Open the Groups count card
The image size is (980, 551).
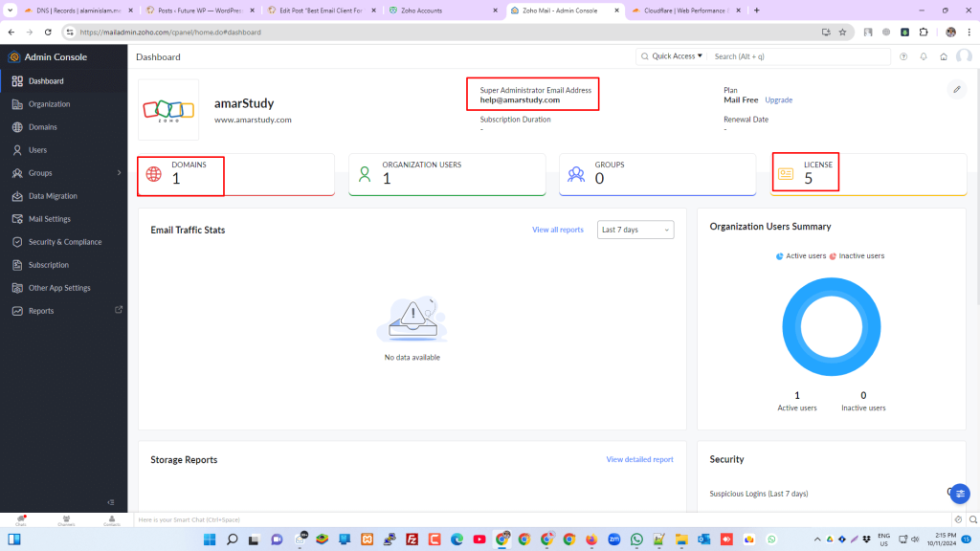coord(657,174)
